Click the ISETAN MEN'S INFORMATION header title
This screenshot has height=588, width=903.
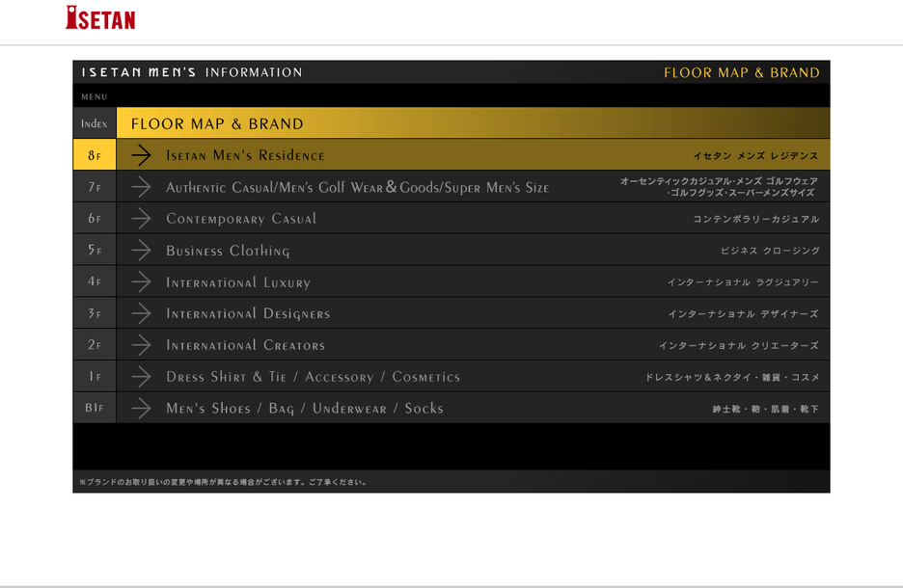click(192, 72)
